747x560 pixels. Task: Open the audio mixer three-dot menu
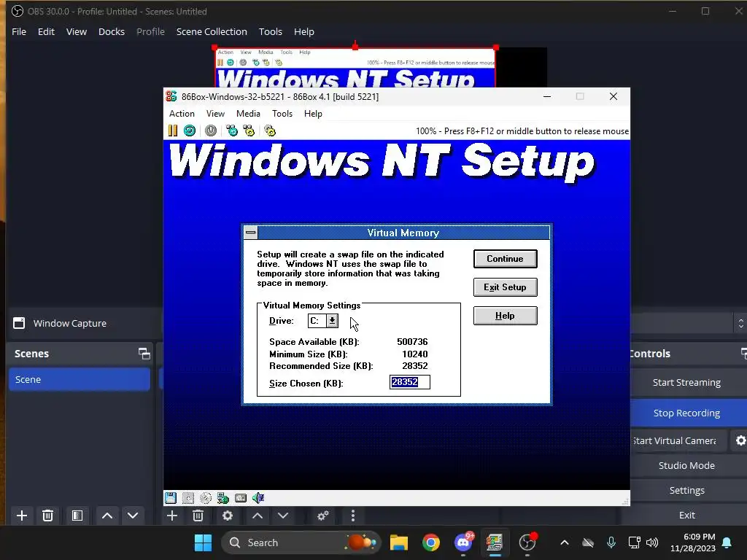point(353,516)
